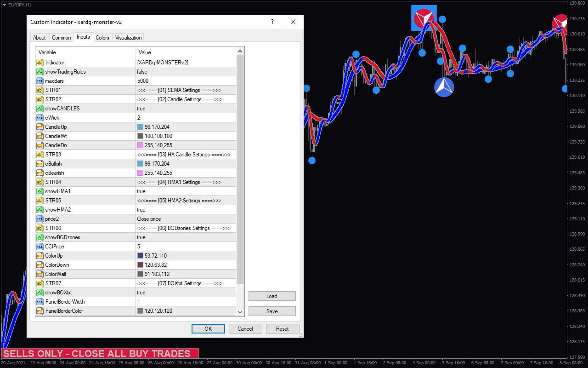Click the STR02 string icon
588x368 pixels.
coord(40,99)
